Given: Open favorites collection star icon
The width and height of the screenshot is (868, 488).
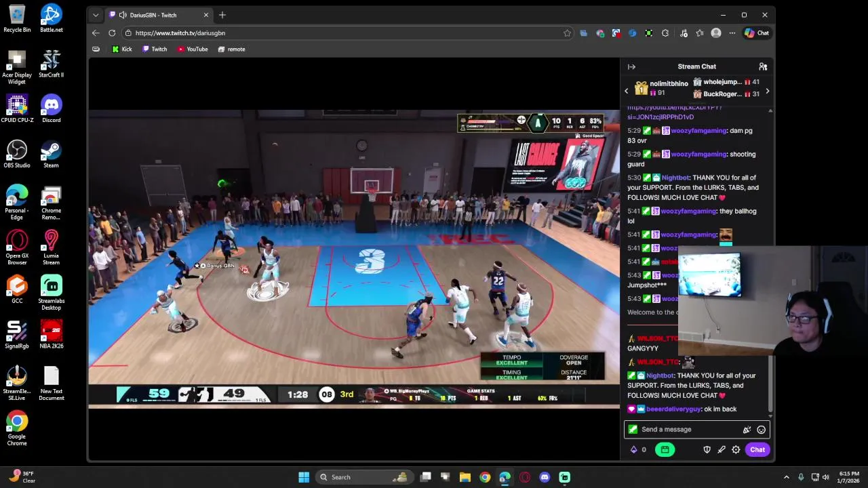Looking at the screenshot, I should tap(700, 33).
